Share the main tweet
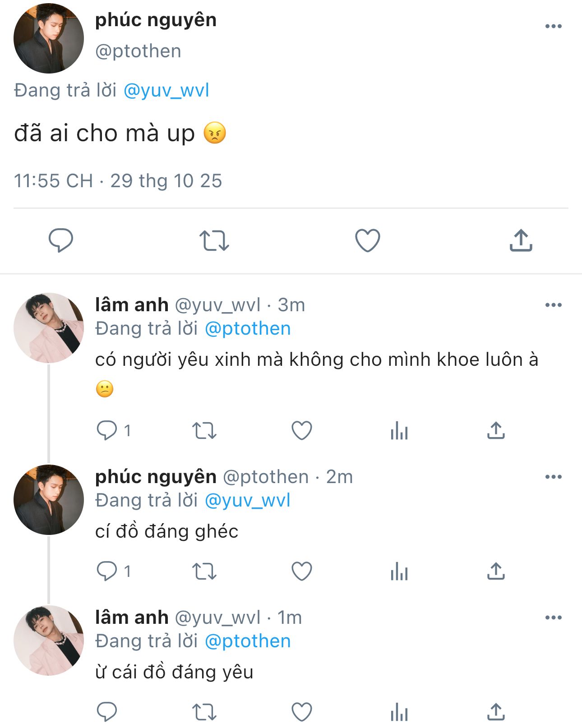 pos(521,240)
